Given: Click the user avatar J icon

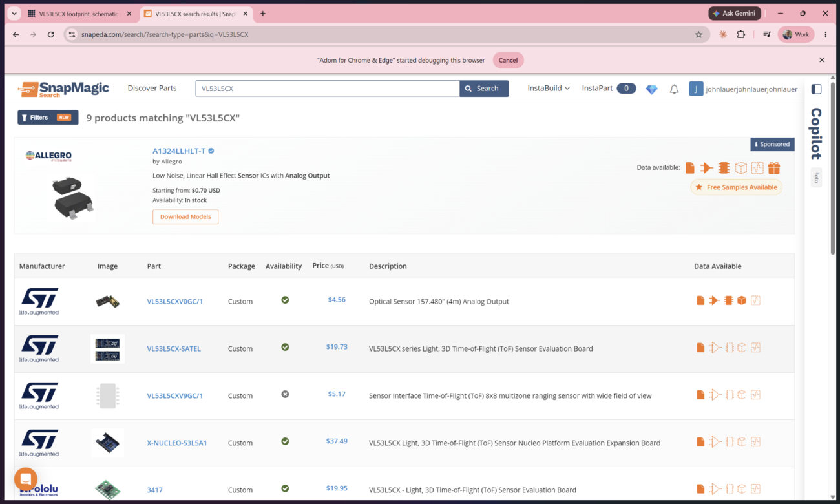Looking at the screenshot, I should click(696, 89).
